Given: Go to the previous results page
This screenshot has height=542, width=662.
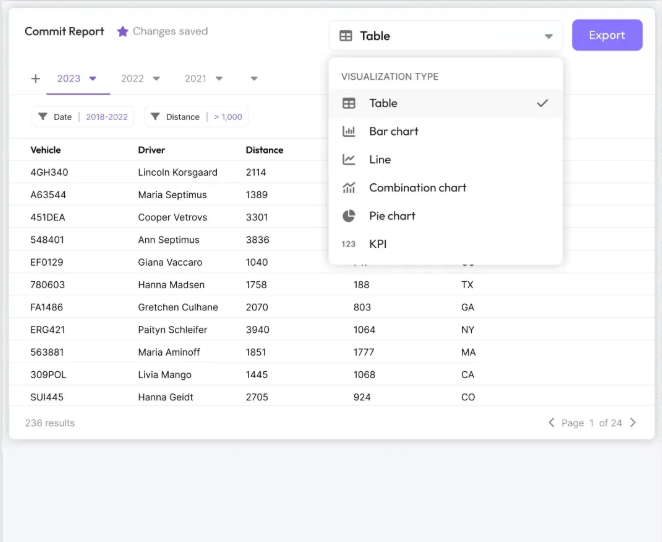Looking at the screenshot, I should (551, 423).
